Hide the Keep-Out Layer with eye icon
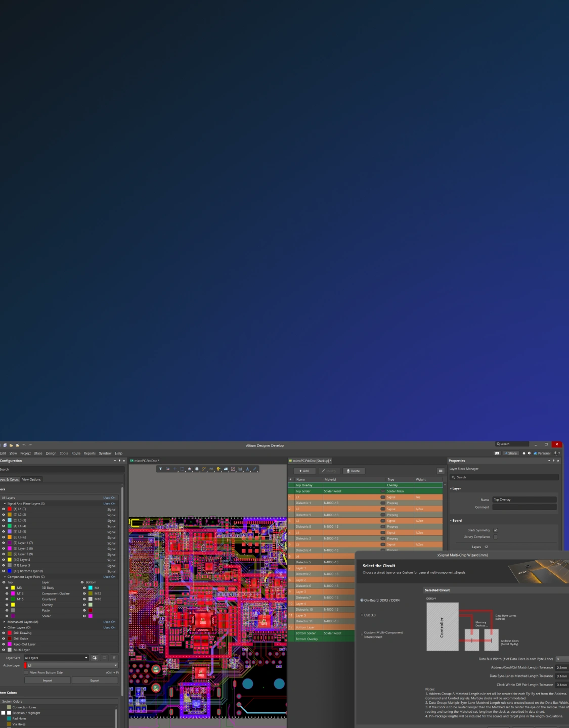The image size is (569, 728). click(x=4, y=644)
